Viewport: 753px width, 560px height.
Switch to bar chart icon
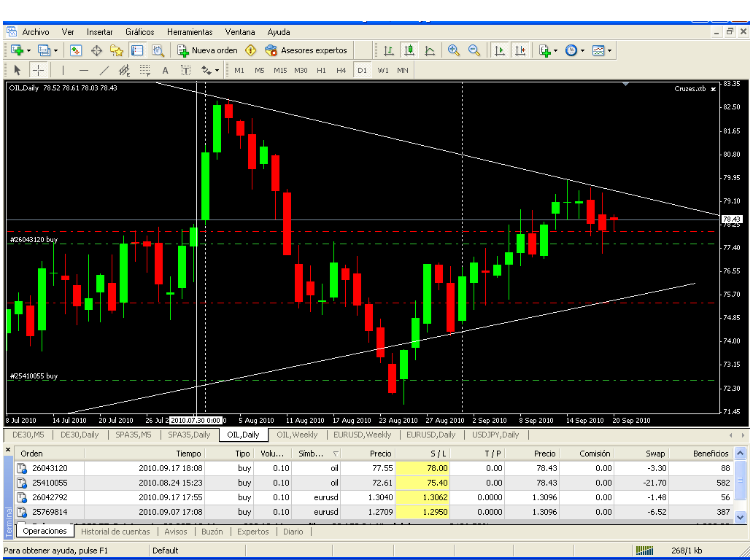pos(388,50)
